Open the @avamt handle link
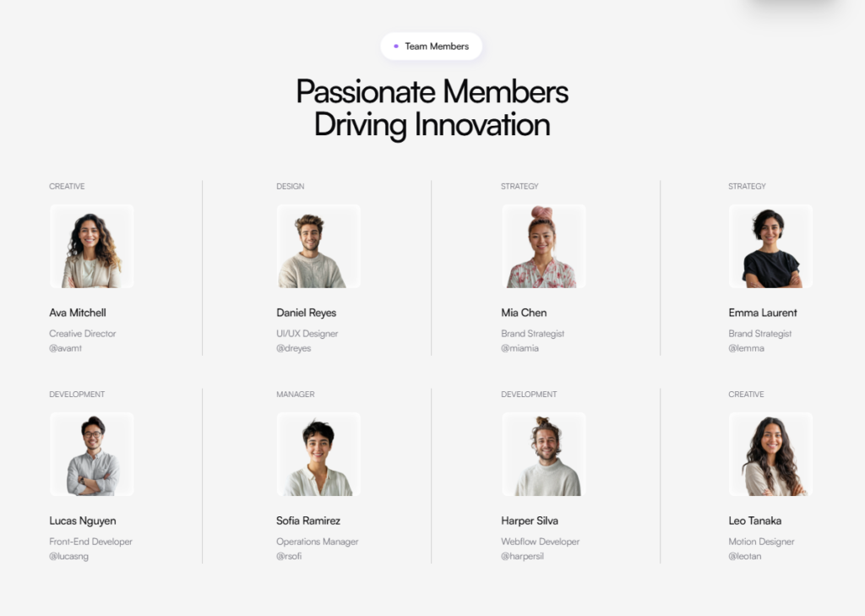 [x=66, y=348]
